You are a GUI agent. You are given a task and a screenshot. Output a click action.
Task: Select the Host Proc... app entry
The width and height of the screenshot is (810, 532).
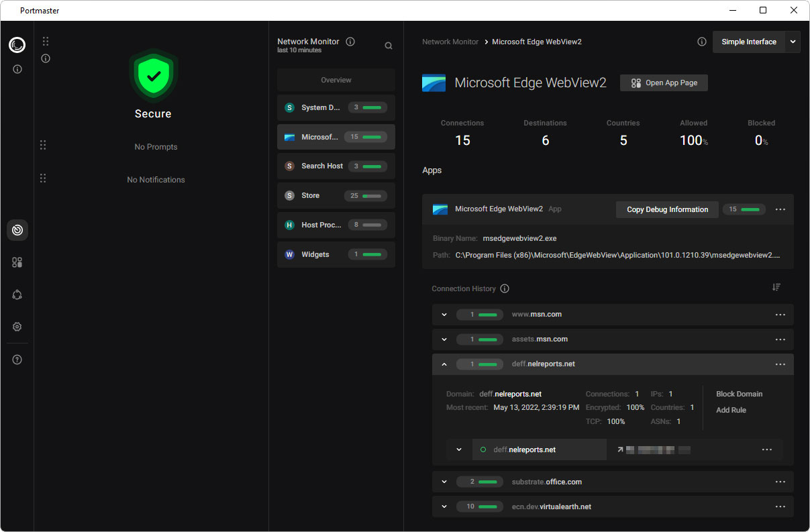pyautogui.click(x=336, y=225)
